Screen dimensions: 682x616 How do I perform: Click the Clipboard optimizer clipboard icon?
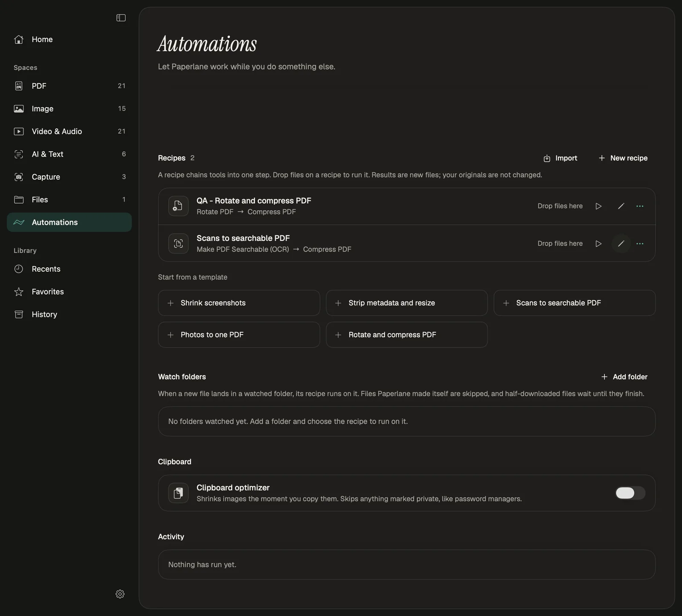(178, 493)
